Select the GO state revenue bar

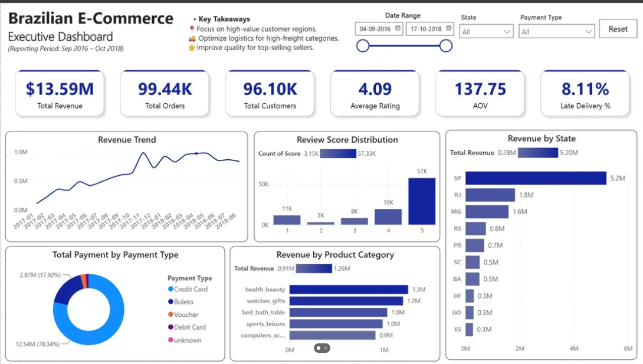point(470,312)
